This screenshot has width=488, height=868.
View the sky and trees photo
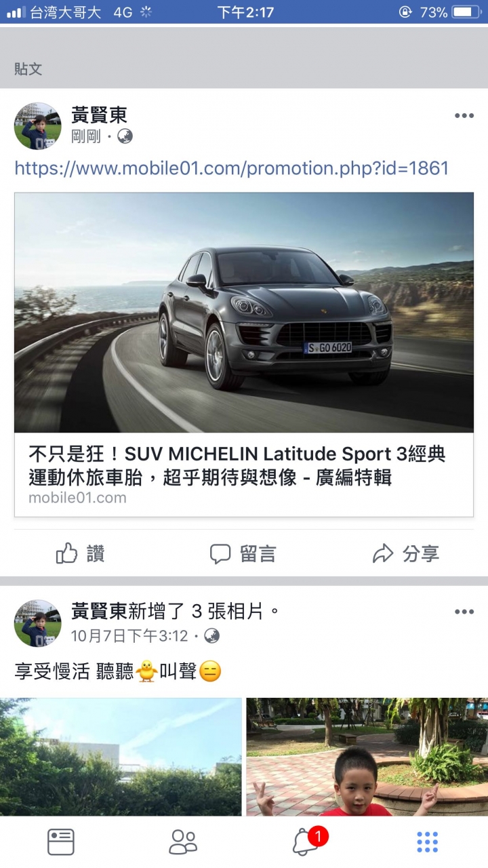tap(121, 757)
